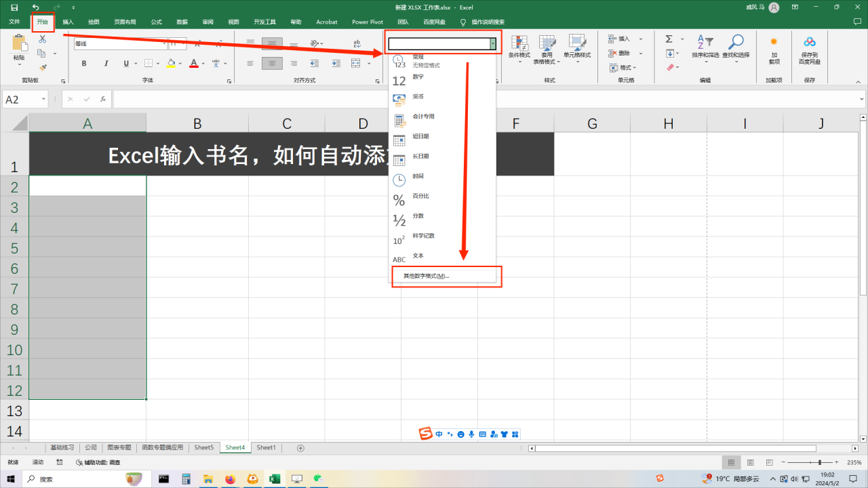Choose 数字 number format from list

[x=442, y=81]
